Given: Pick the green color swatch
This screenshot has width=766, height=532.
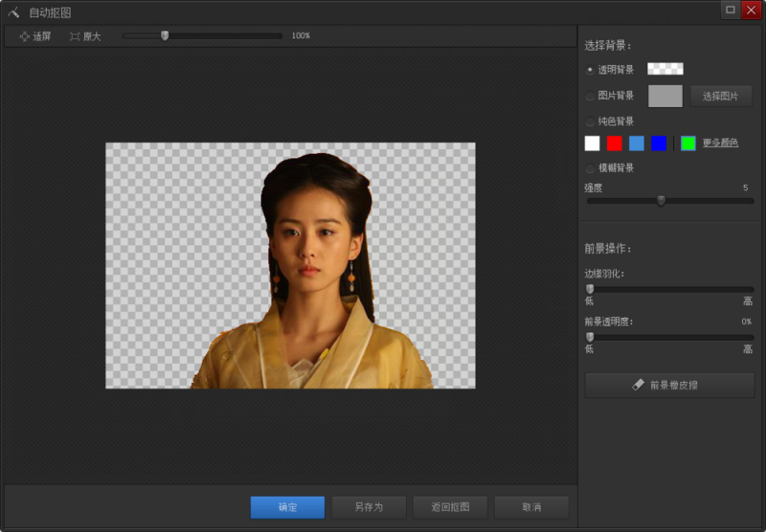Looking at the screenshot, I should point(687,143).
